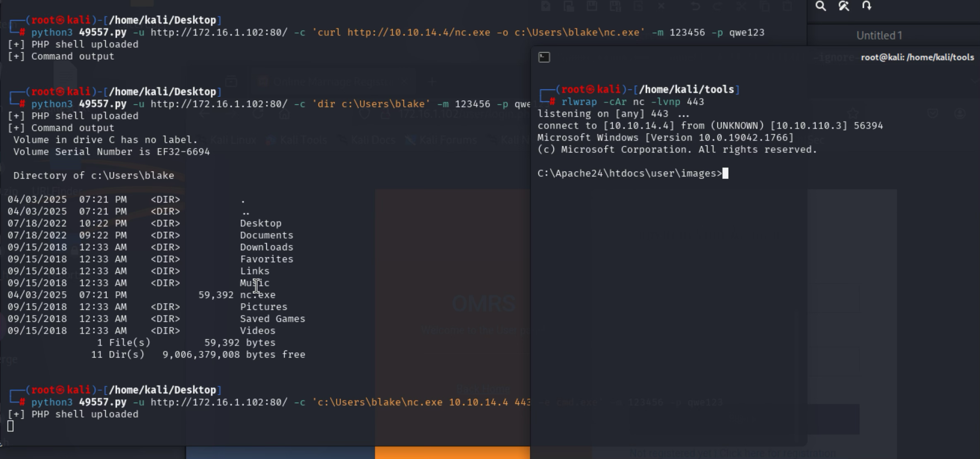Click the Microsoft Windows version line

665,138
